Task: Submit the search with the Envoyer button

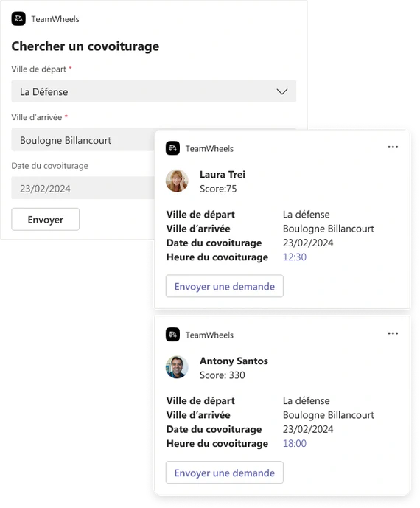Action: 46,219
